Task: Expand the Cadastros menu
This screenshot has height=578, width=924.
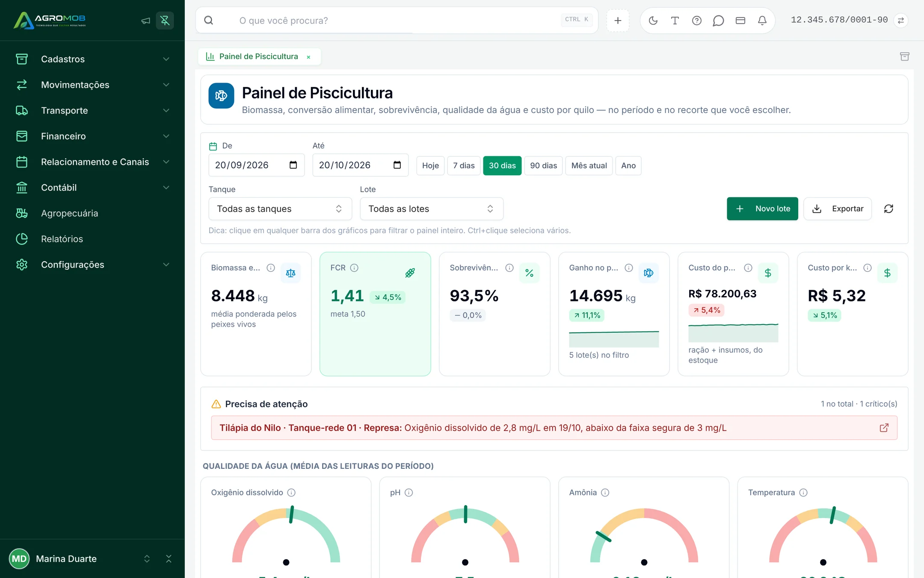Action: click(x=92, y=59)
